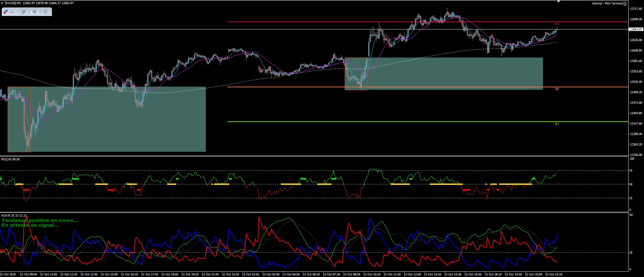This screenshot has width=644, height=277.
Task: Expand the DAX30 M5 one-click trading arrow
Action: pyautogui.click(x=2, y=3)
